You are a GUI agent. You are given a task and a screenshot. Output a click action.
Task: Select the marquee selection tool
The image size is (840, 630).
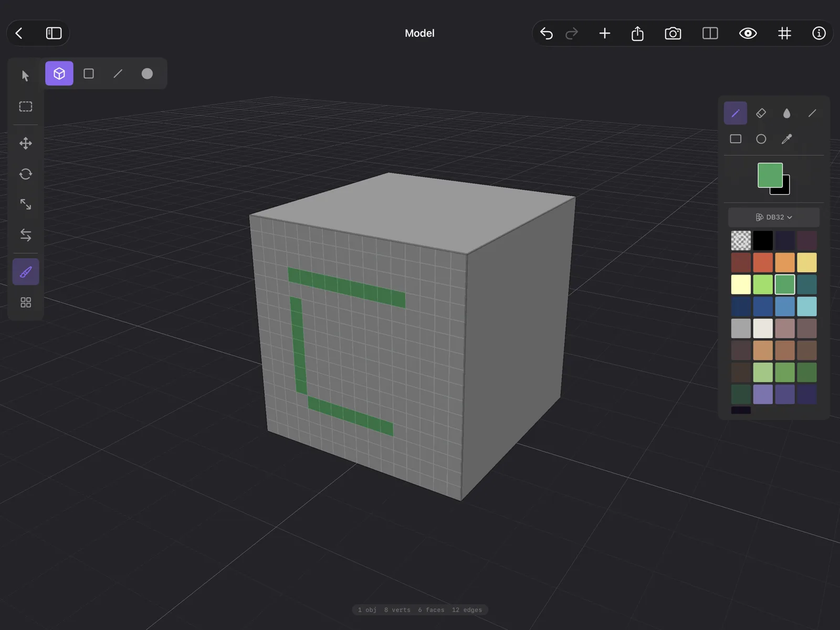pos(26,107)
